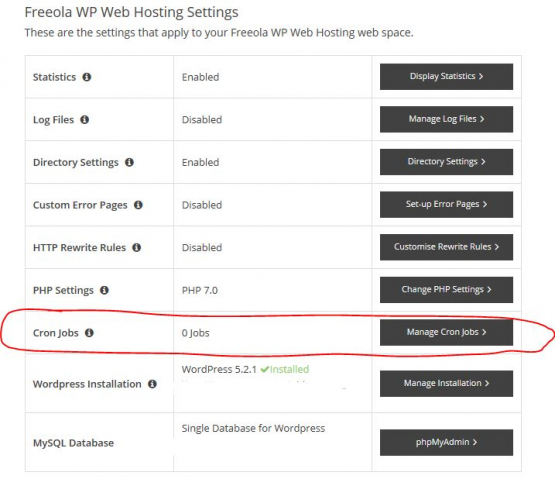Open the Display Statistics button
Image resolution: width=555 pixels, height=486 pixels.
(x=446, y=76)
